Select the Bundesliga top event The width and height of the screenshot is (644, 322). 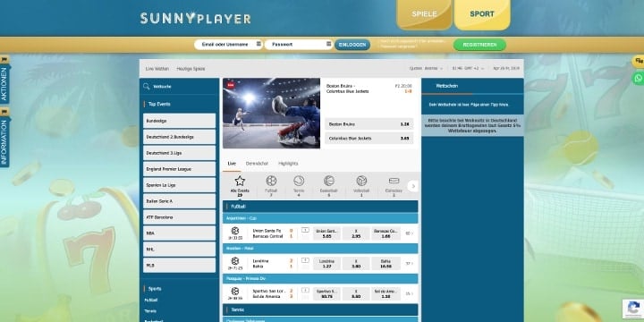point(179,121)
